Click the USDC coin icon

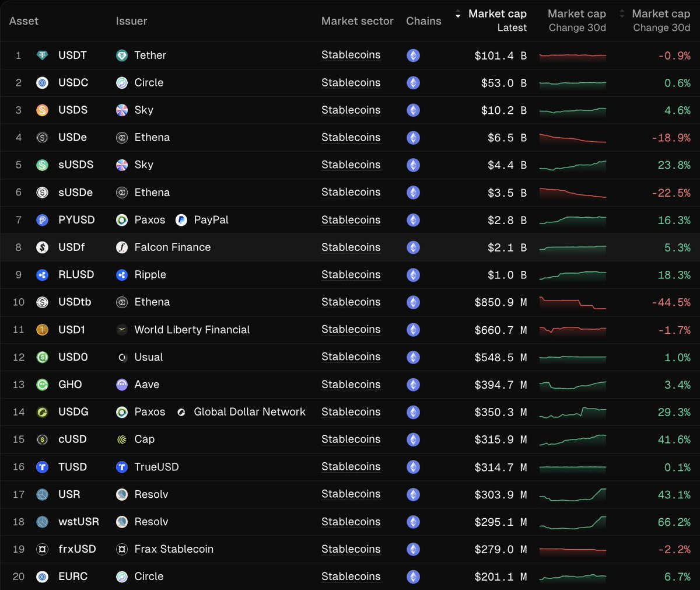pyautogui.click(x=42, y=83)
